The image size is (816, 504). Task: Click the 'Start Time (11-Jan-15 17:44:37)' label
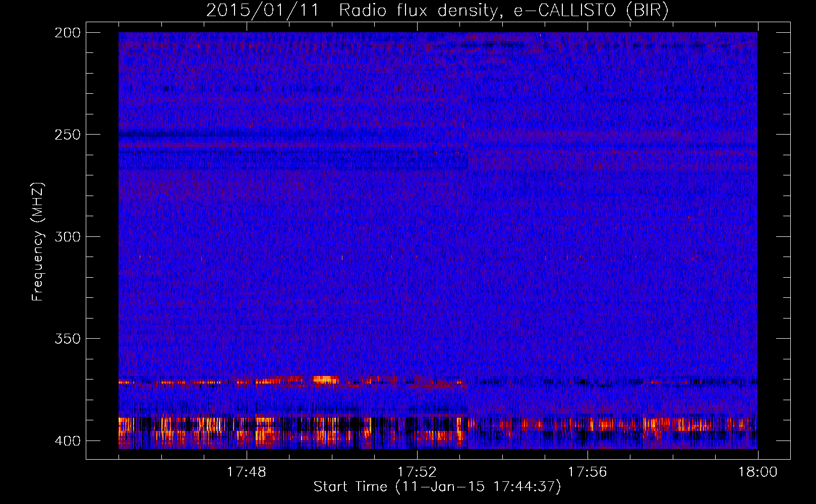[x=437, y=487]
